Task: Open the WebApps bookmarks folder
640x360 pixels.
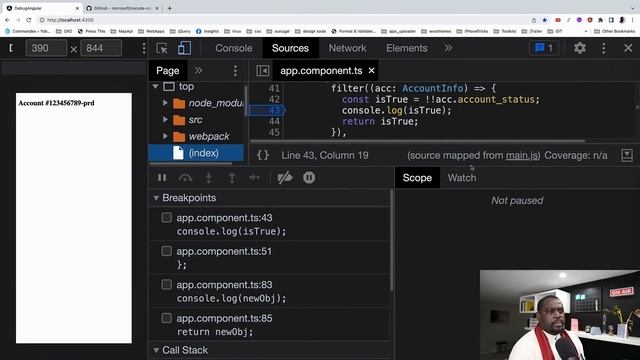Action: click(151, 31)
